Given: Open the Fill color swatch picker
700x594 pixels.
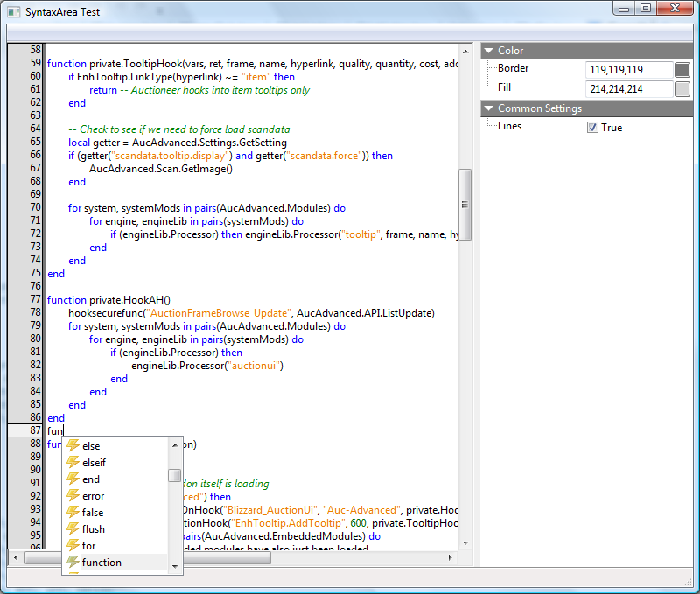Looking at the screenshot, I should [682, 89].
